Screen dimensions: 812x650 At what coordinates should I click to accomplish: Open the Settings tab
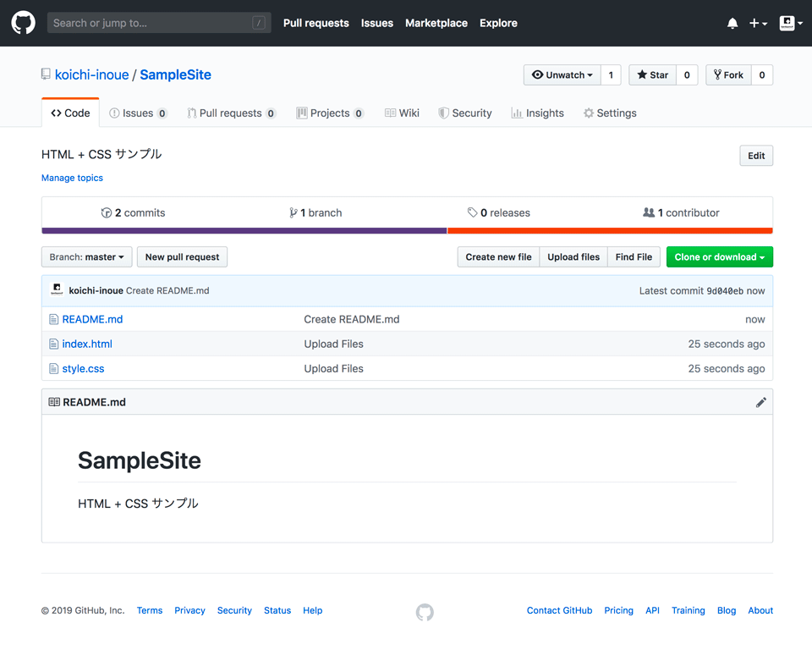pyautogui.click(x=610, y=113)
